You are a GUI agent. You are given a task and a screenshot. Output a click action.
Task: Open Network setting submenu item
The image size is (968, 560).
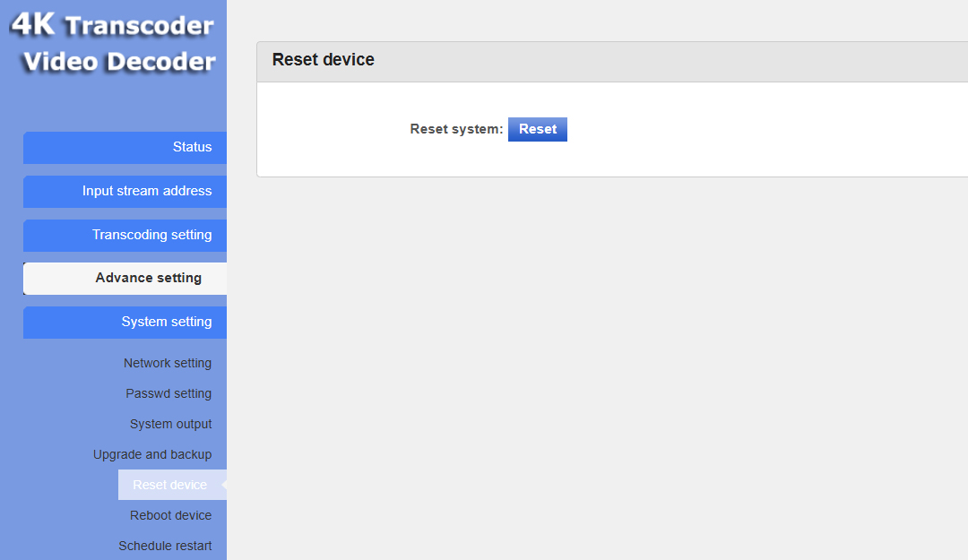168,363
